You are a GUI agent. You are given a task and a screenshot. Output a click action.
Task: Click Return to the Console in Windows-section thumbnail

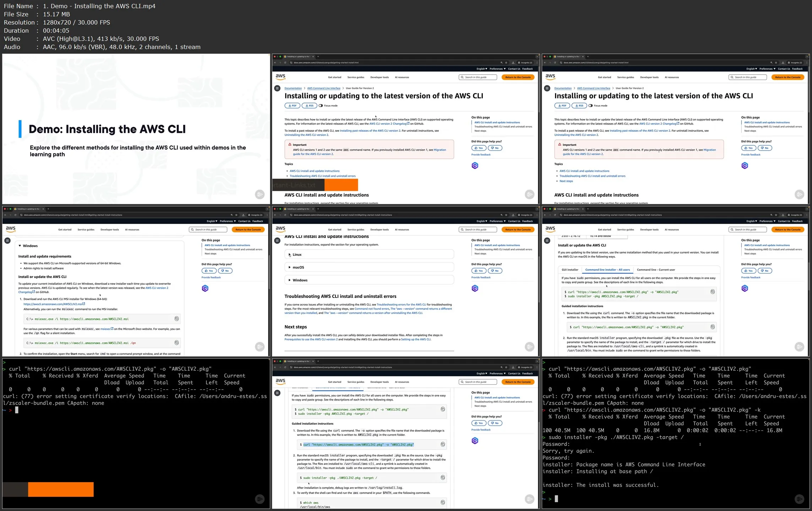coord(248,229)
